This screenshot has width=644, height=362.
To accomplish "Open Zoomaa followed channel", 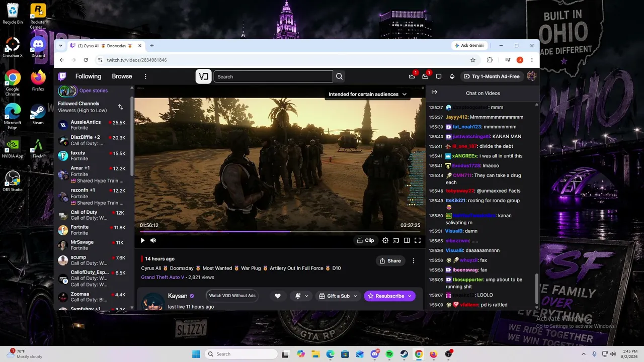I will point(93,297).
